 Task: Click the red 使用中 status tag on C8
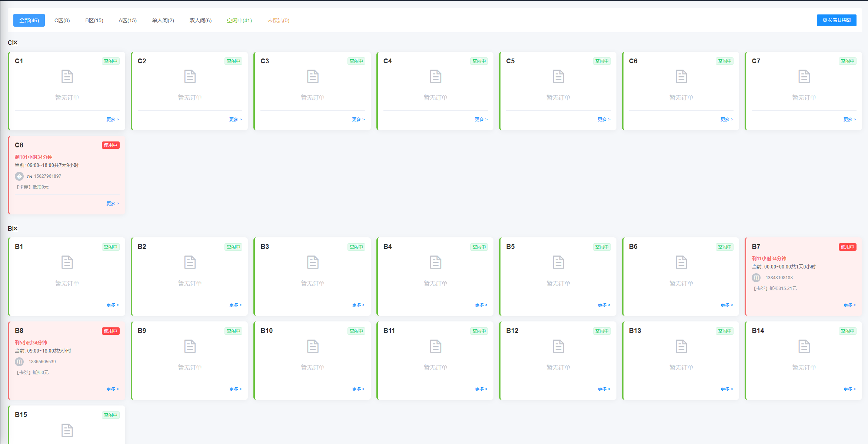(x=110, y=145)
